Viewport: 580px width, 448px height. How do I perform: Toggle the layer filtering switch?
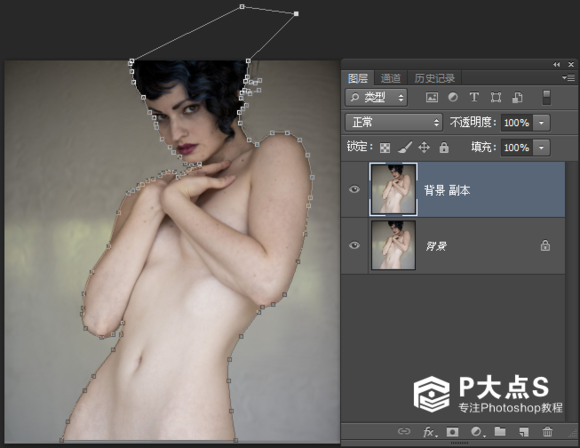pos(546,98)
